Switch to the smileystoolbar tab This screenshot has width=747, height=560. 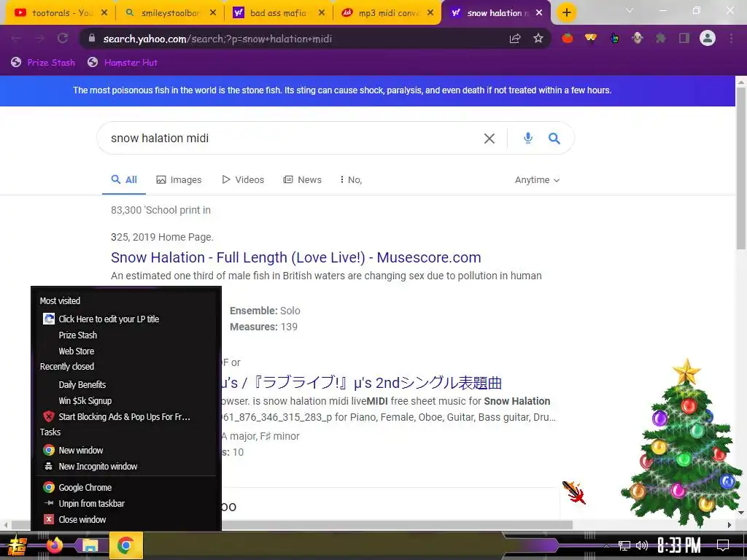pyautogui.click(x=169, y=13)
